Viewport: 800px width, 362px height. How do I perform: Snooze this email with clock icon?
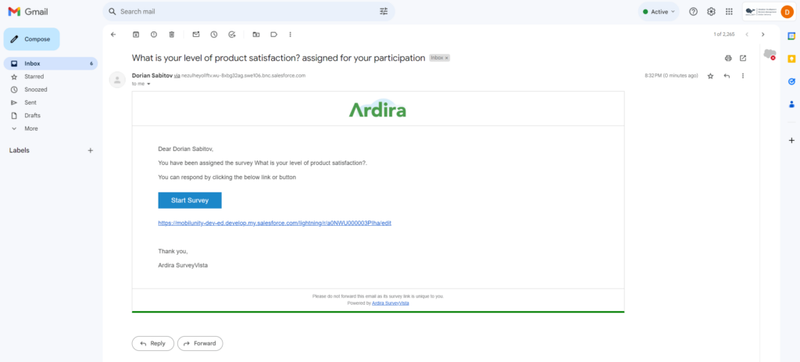tap(214, 35)
